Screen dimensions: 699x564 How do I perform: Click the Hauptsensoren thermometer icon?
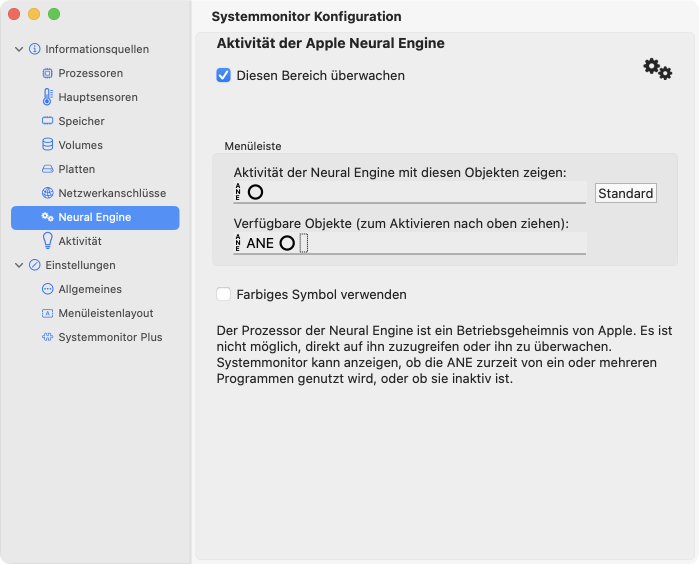coord(47,97)
